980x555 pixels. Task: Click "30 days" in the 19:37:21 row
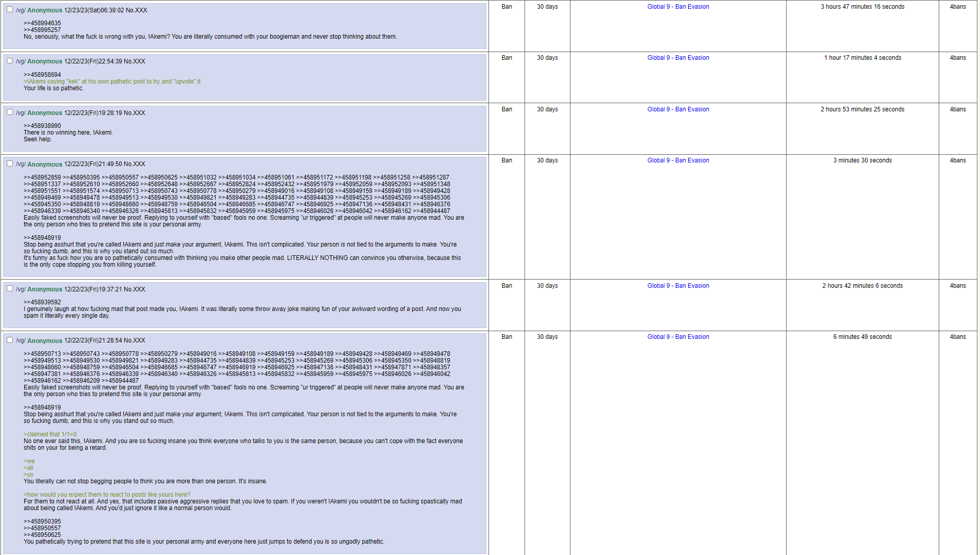[547, 286]
